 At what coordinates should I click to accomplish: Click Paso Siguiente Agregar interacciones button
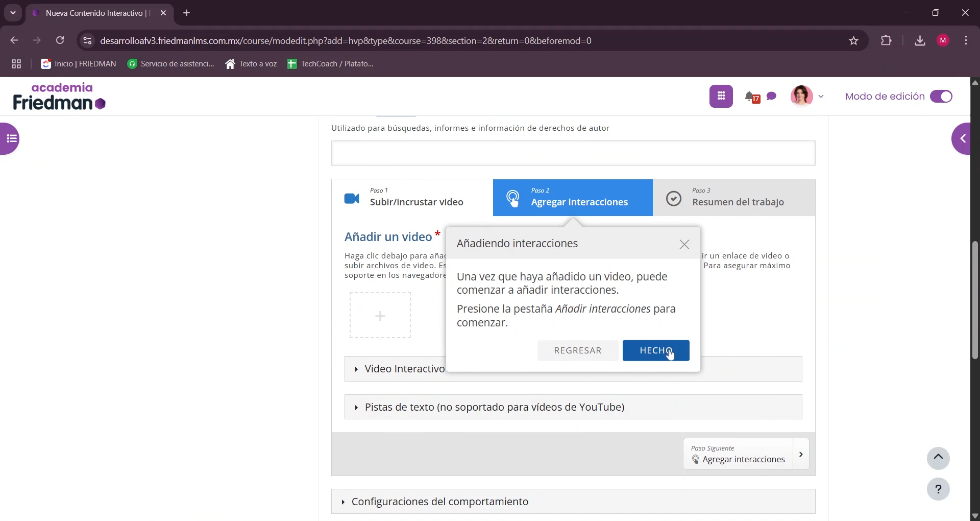click(739, 454)
